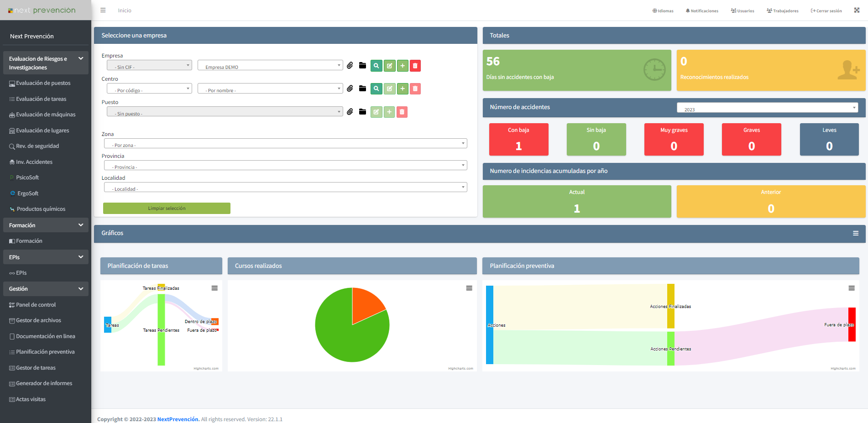Click the Puesto row paperclip icon
Viewport: 868px width, 423px height.
pyautogui.click(x=350, y=112)
